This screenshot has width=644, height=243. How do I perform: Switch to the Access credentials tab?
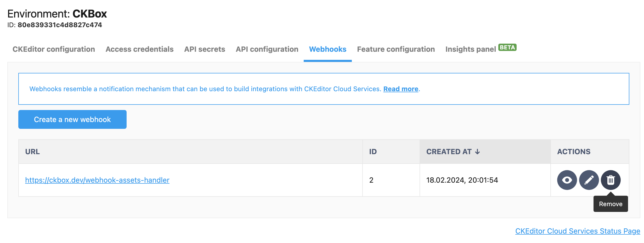(x=139, y=49)
